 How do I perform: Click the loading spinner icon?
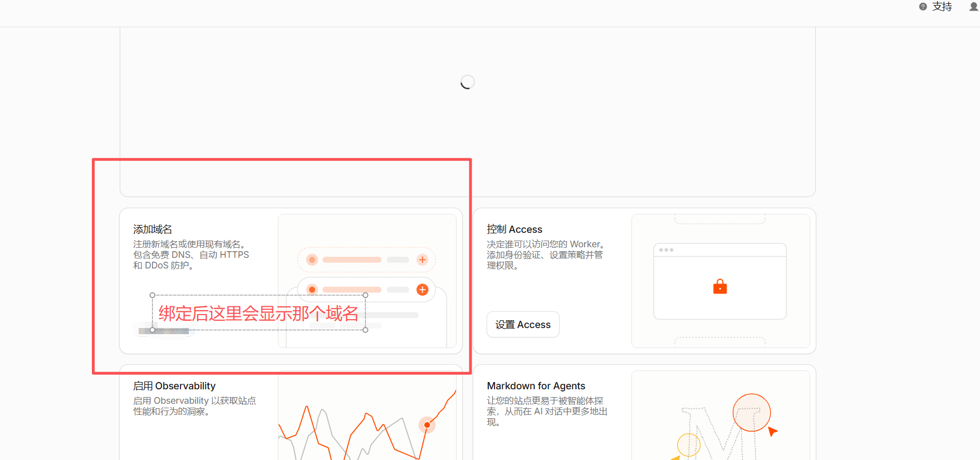467,82
